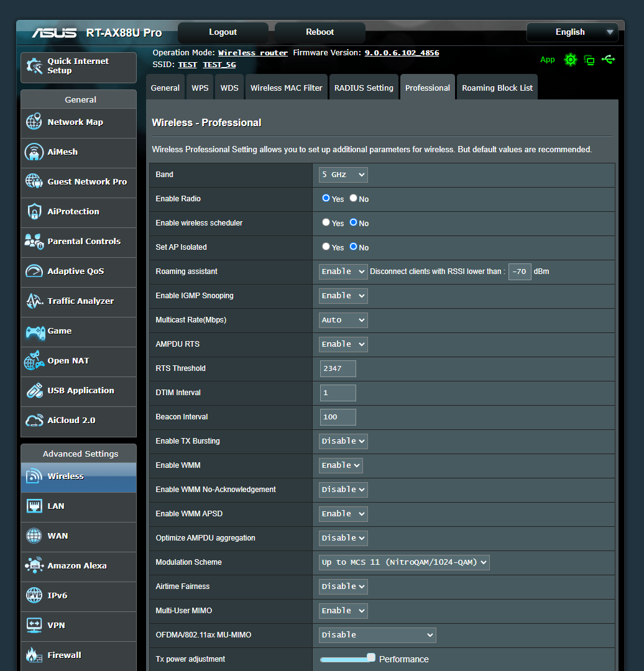Image resolution: width=644 pixels, height=671 pixels.
Task: Open the Roaming assistant dropdown
Action: click(343, 272)
